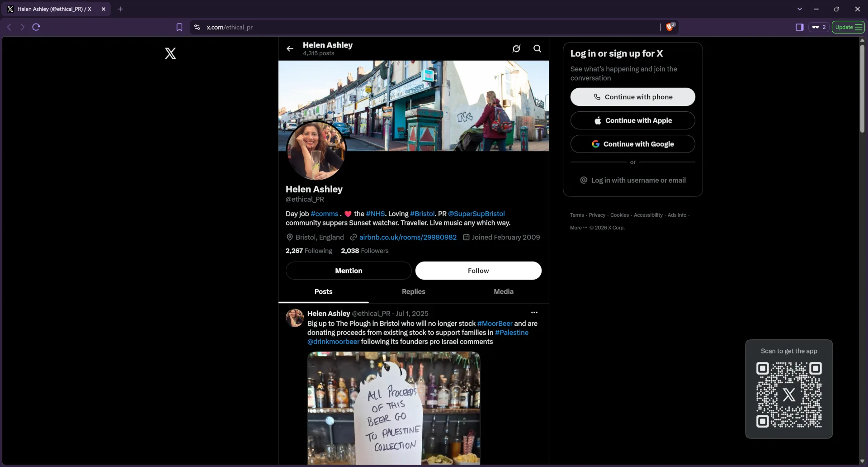Click the 4,315 posts count text

pos(318,53)
